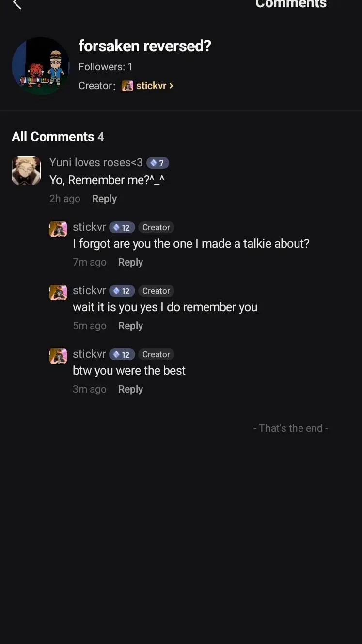Tap stickvr avatar on the "I forgot" comment

click(58, 229)
